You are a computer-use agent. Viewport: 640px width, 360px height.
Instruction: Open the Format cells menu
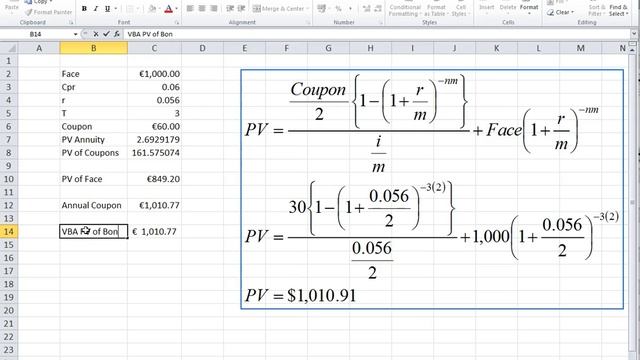[529, 8]
